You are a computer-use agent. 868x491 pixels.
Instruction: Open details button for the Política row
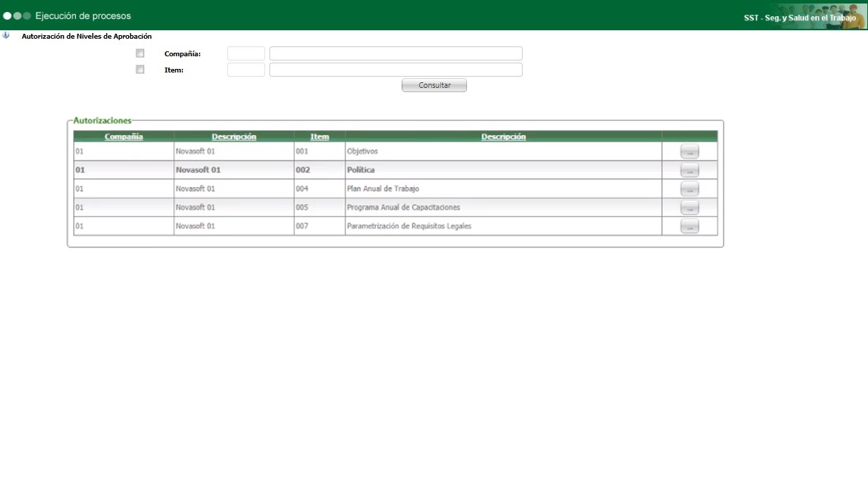689,170
